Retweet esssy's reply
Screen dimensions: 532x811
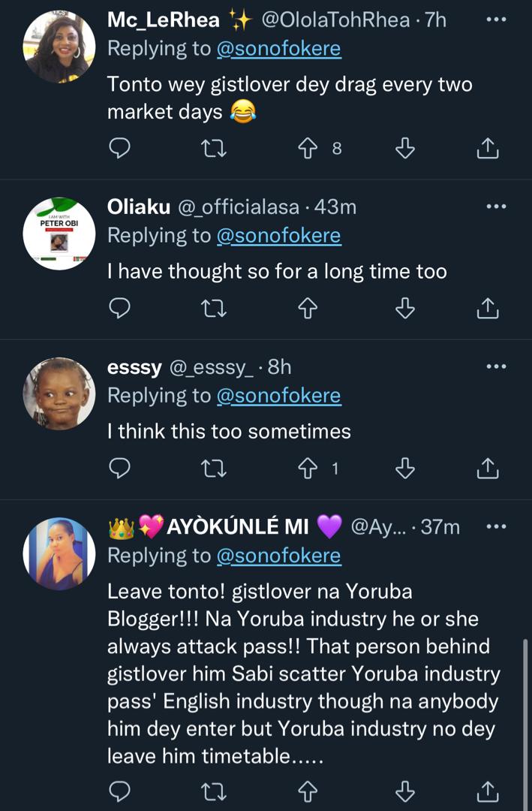click(214, 469)
